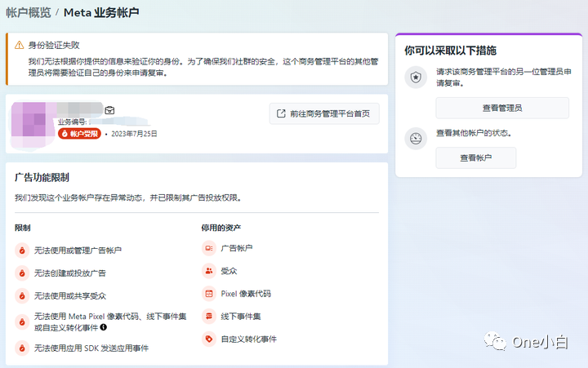Screen dimensions: 588x368
Task: Click the 受众 people icon
Action: coord(209,271)
